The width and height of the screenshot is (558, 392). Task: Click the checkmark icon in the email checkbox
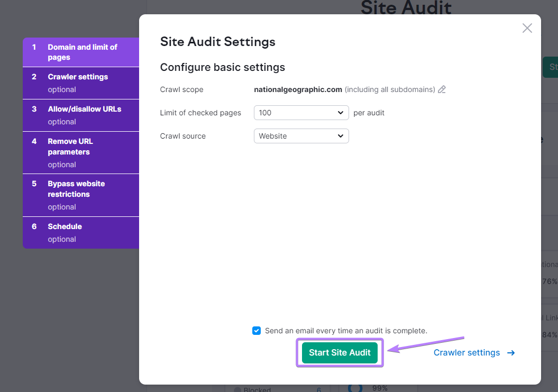tap(256, 331)
